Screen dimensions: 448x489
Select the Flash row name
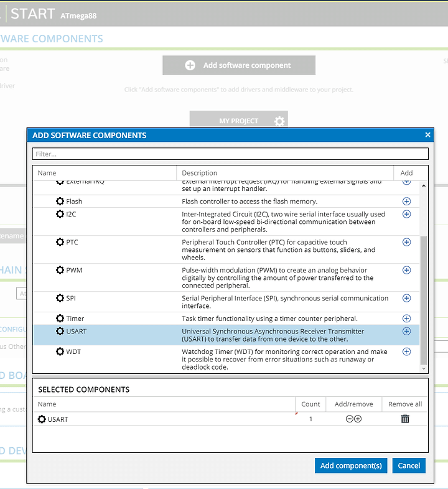pos(74,202)
